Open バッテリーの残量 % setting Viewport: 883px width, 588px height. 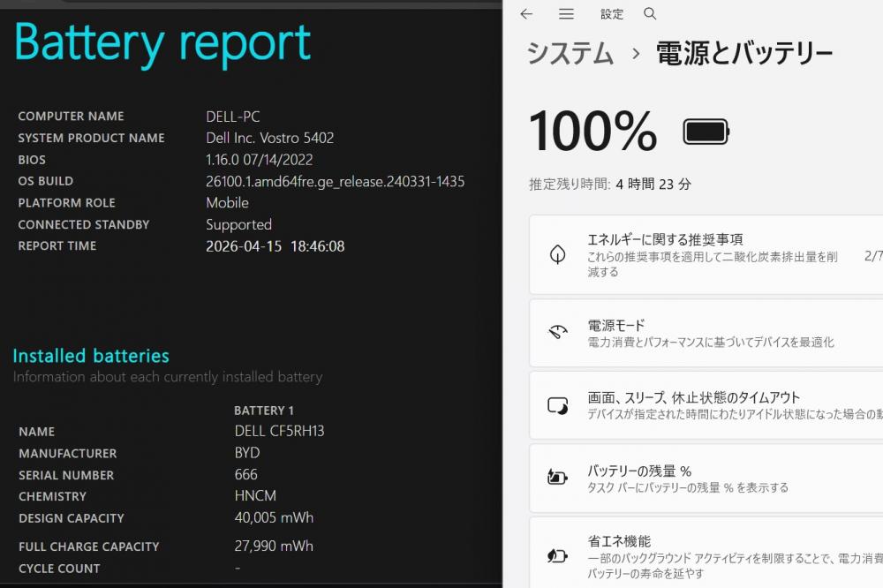click(x=706, y=479)
